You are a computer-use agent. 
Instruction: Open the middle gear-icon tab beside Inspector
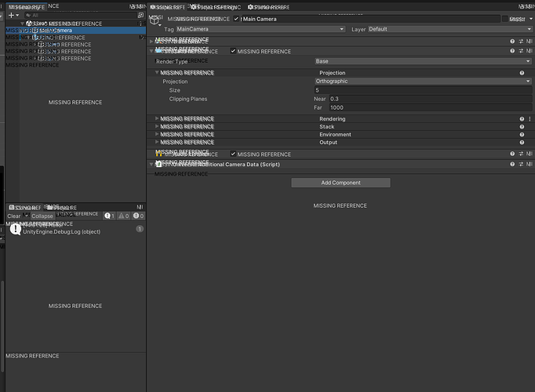pyautogui.click(x=216, y=7)
